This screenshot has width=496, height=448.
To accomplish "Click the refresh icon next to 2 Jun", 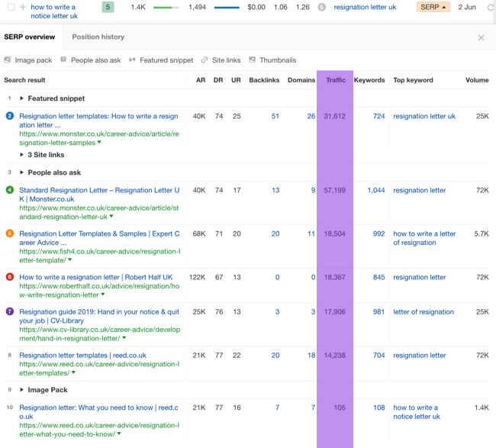I will 490,7.
